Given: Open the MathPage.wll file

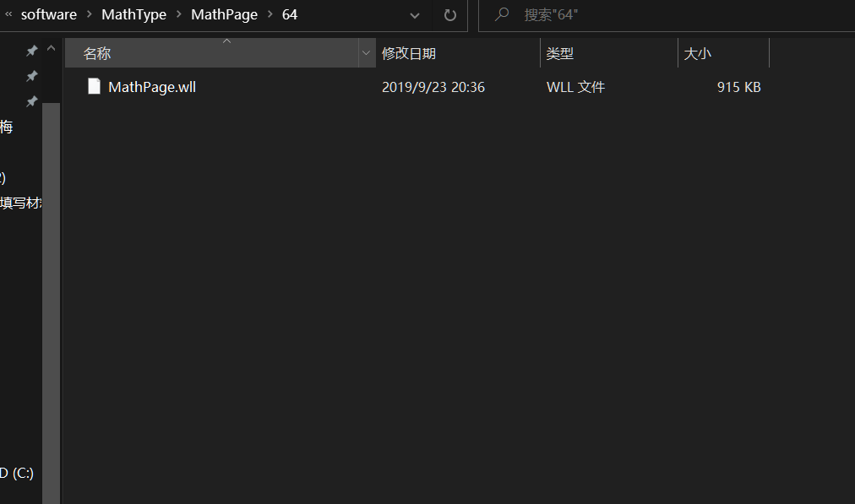Looking at the screenshot, I should (x=151, y=86).
